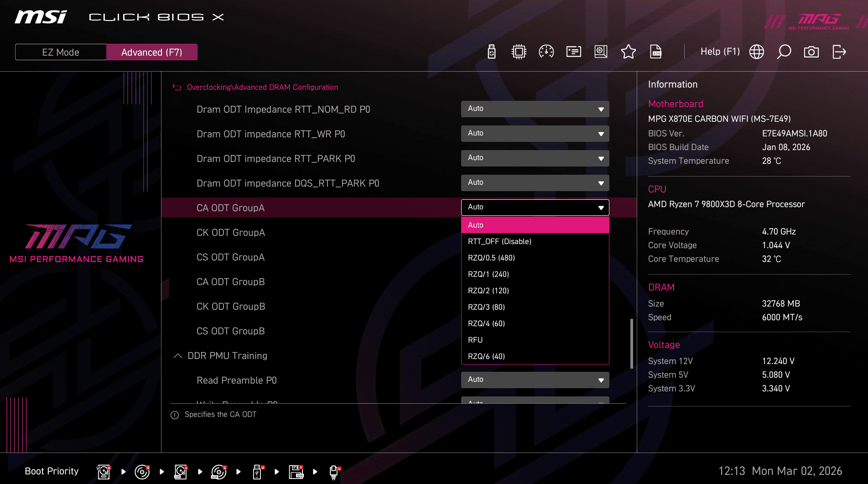The image size is (868, 484).
Task: Select the network boot priority device
Action: click(335, 472)
